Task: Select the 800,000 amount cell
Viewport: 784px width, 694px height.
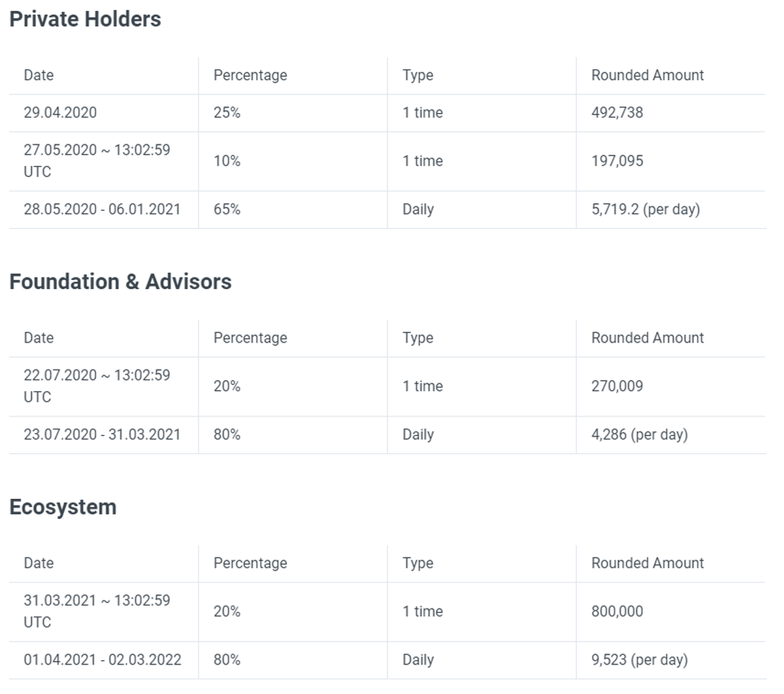Action: (617, 611)
